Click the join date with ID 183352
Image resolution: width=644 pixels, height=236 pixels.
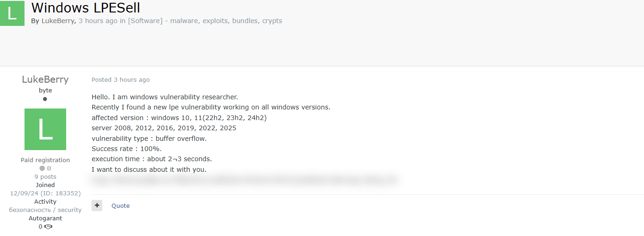pos(45,194)
